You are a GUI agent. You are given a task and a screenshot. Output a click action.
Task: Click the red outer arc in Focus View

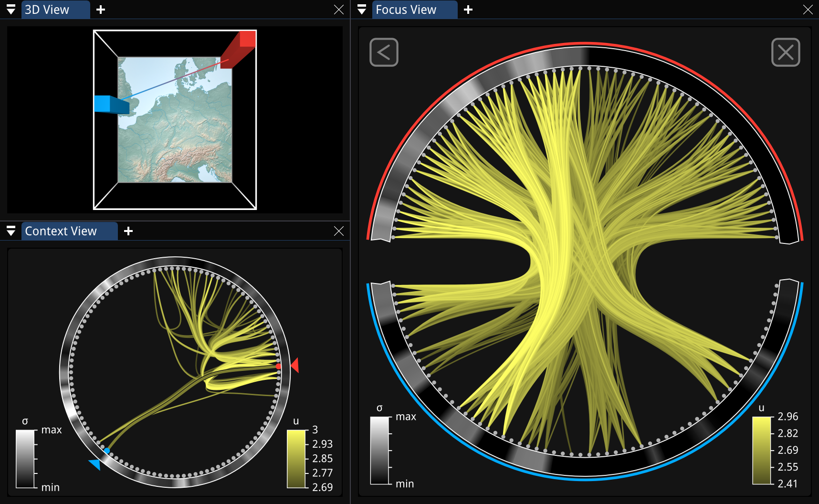point(585,43)
